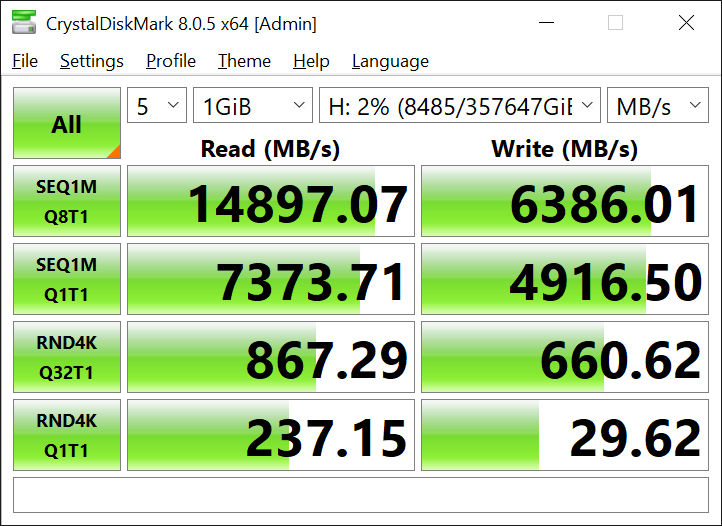Screen dimensions: 722x526
Task: Expand the test count dropdown showing 5
Action: coord(157,106)
